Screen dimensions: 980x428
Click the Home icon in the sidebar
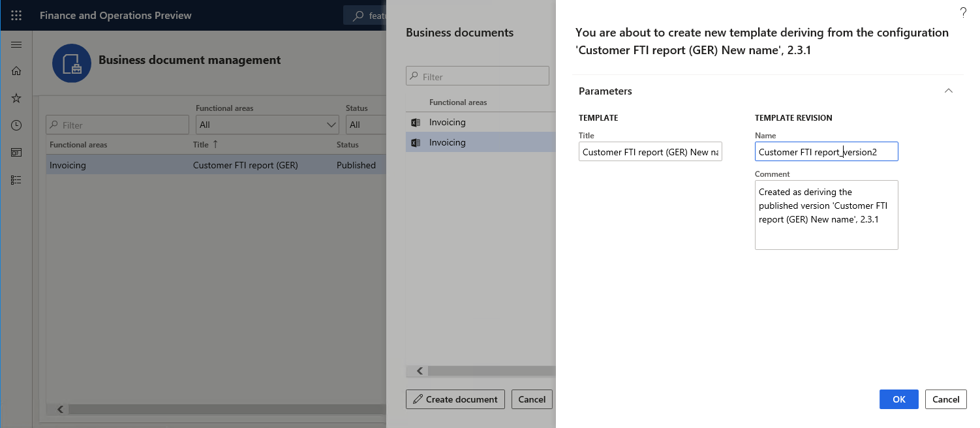pyautogui.click(x=16, y=71)
